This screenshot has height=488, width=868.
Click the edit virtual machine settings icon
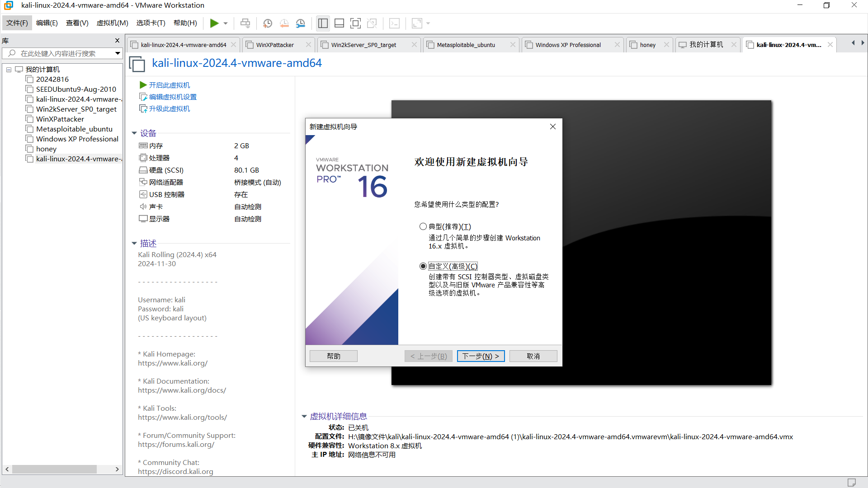tap(143, 97)
